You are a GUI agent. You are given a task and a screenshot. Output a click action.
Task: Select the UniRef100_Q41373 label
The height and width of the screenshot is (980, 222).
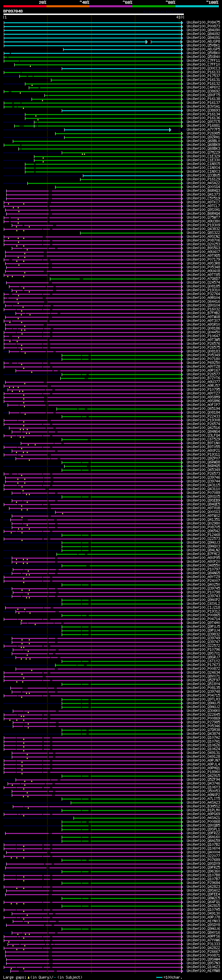click(203, 194)
